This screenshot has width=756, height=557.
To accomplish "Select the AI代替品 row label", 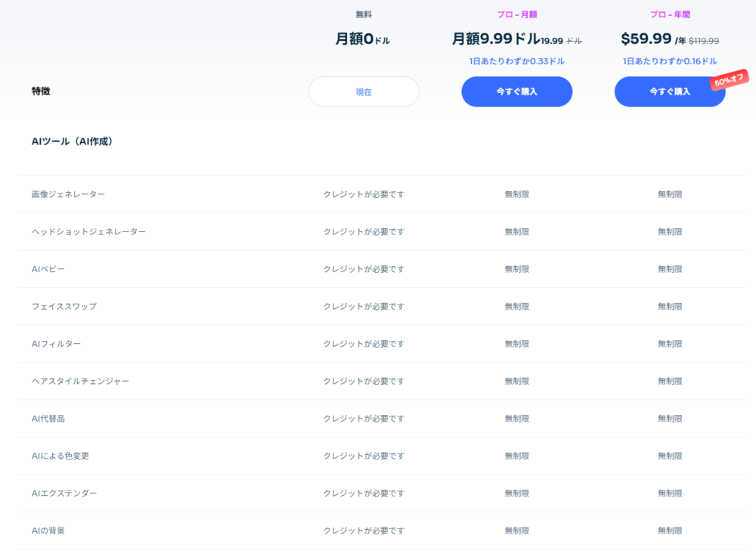I will pos(48,418).
